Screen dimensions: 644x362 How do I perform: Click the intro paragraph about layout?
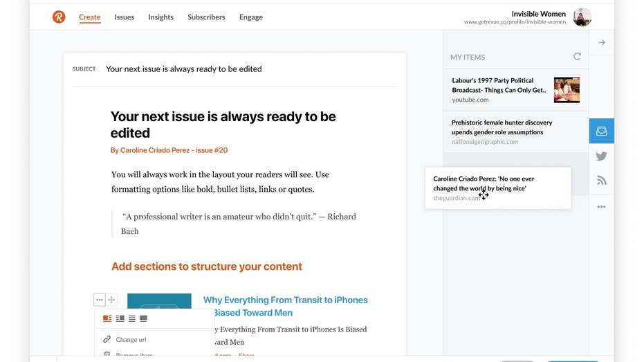(x=220, y=181)
